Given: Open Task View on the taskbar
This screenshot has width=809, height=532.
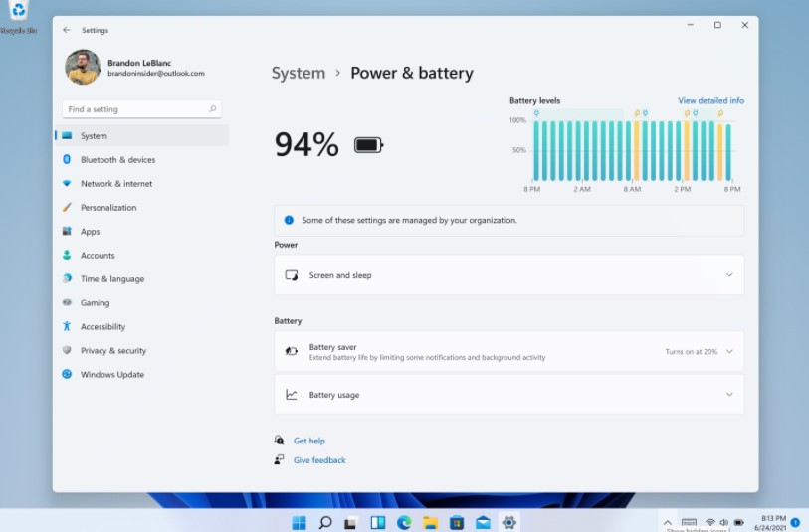Looking at the screenshot, I should click(351, 522).
